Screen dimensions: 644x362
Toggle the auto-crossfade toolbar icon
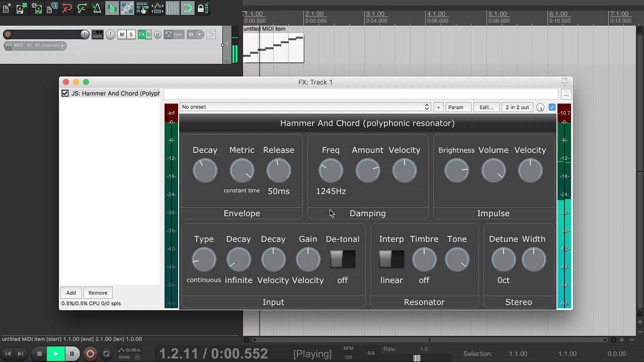click(112, 9)
